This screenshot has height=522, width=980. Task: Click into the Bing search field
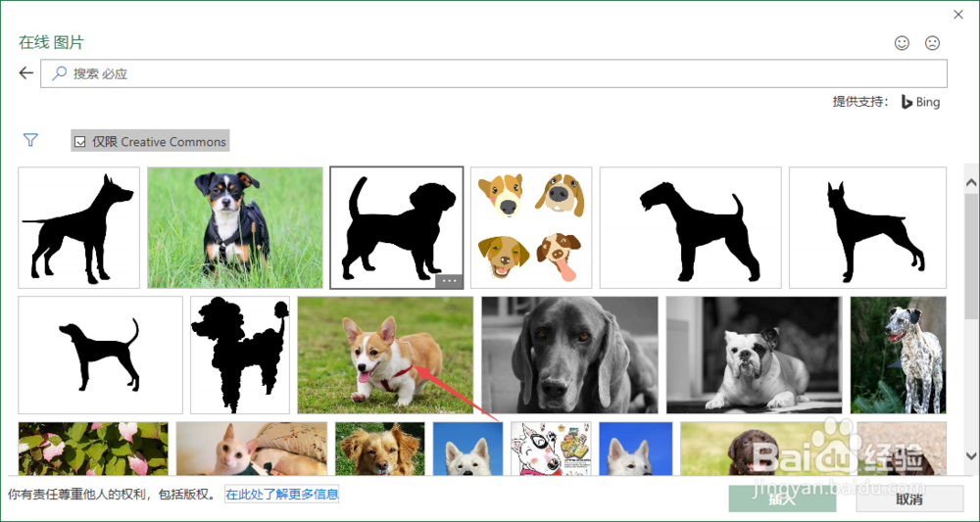[x=494, y=73]
